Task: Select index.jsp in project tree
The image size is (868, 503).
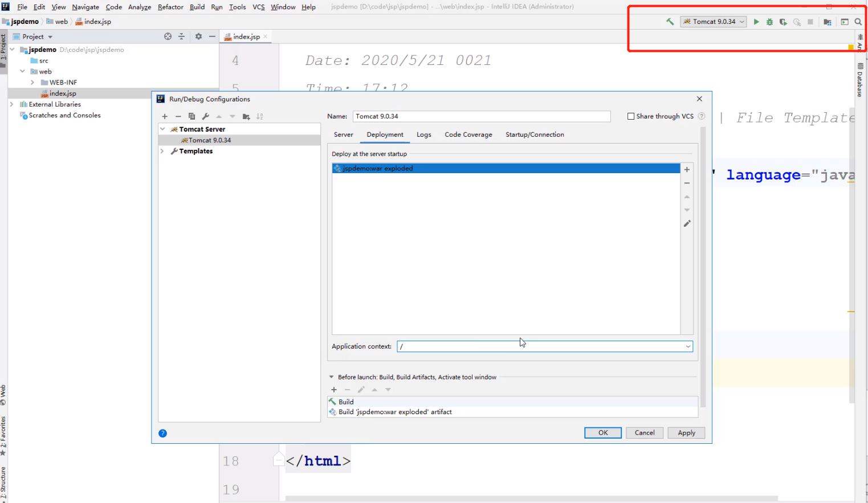Action: point(63,93)
